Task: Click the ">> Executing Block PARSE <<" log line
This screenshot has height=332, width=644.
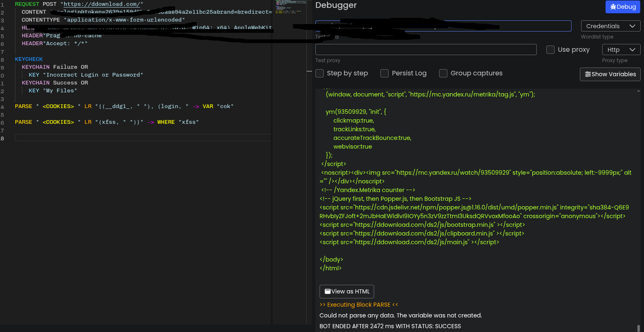Action: (x=359, y=305)
